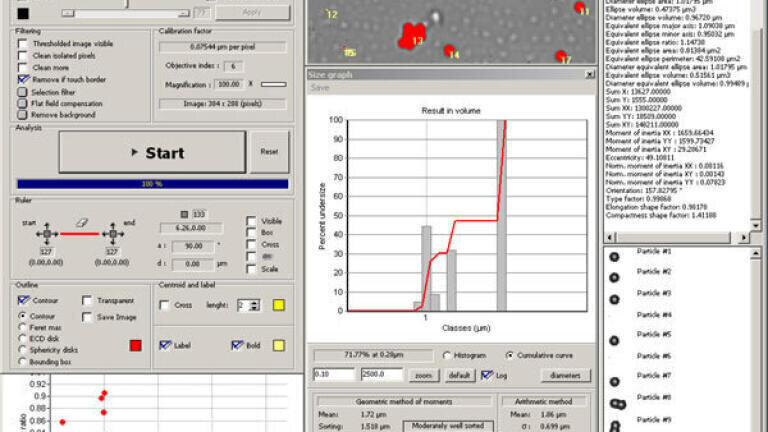Click the Particle #6 list entry
The width and height of the screenshot is (768, 432).
pos(654,356)
